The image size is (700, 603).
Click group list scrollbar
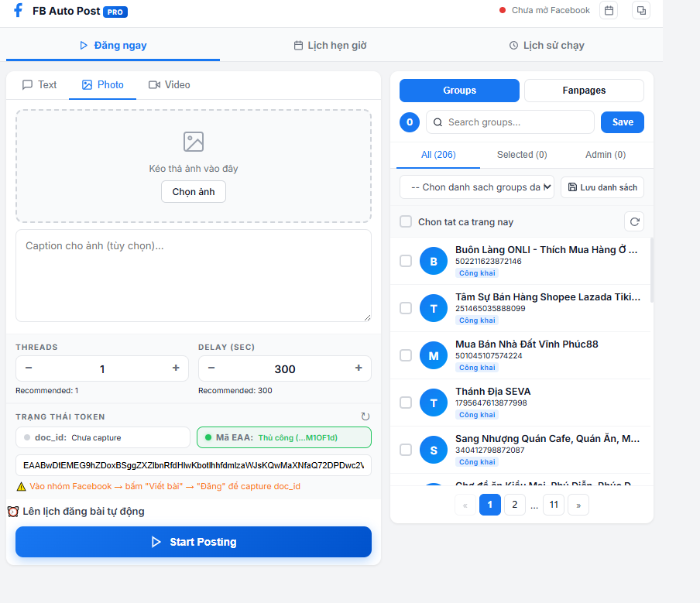652,271
